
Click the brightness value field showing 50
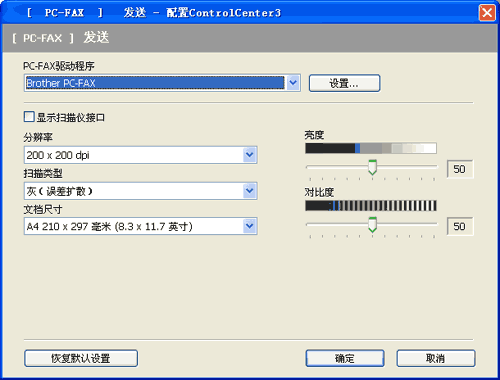click(460, 169)
